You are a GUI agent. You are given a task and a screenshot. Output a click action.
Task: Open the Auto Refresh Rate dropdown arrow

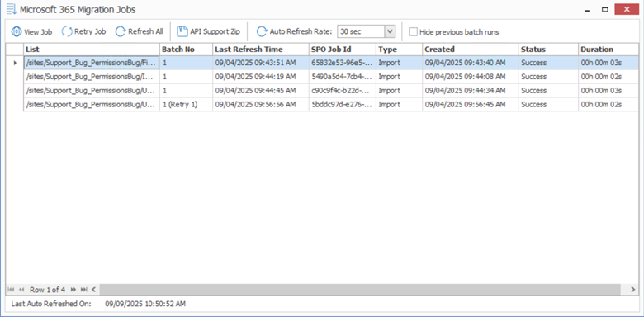click(390, 31)
